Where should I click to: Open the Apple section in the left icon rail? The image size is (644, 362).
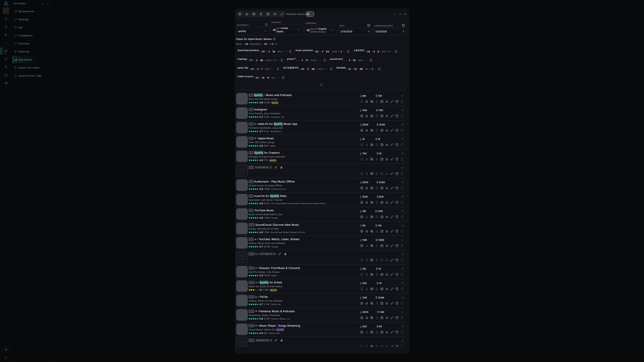6,27
